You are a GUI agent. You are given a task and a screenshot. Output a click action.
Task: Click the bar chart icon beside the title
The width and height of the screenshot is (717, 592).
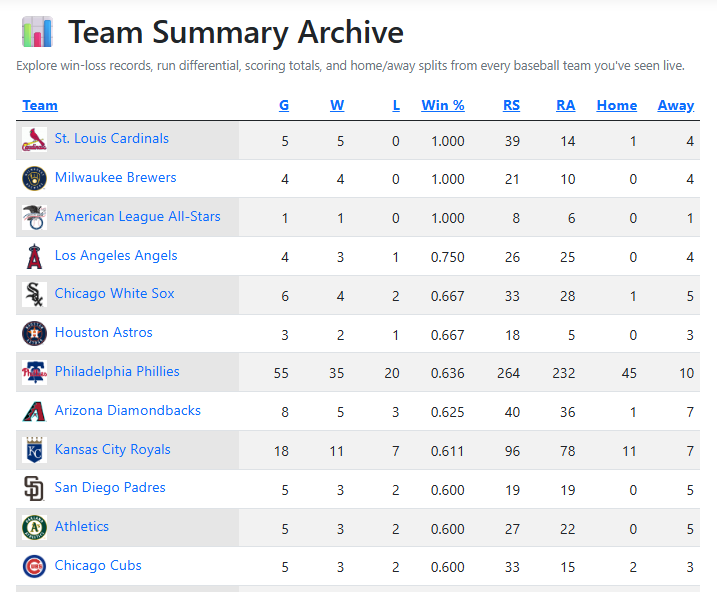37,32
